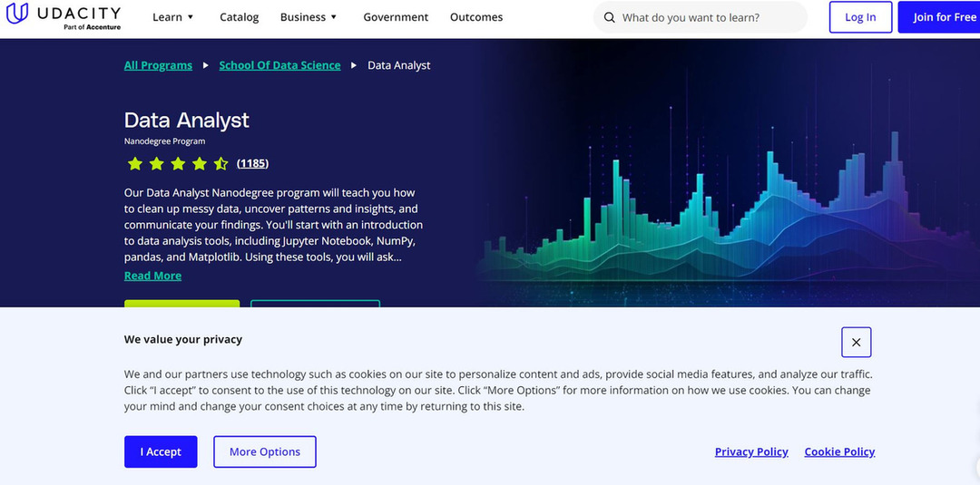The width and height of the screenshot is (980, 485).
Task: Expand the Business dropdown menu
Action: [x=309, y=17]
